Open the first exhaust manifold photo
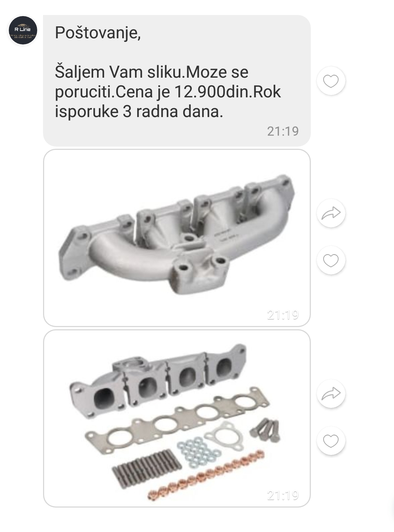394x532 pixels. [177, 238]
